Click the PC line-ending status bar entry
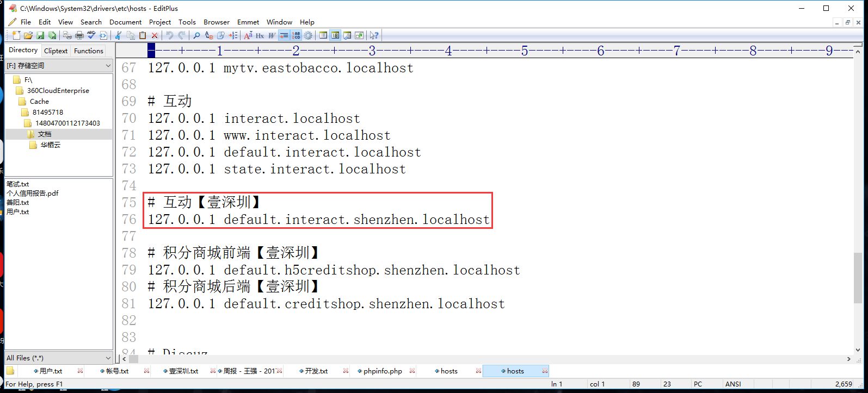The height and width of the screenshot is (393, 868). click(x=698, y=384)
